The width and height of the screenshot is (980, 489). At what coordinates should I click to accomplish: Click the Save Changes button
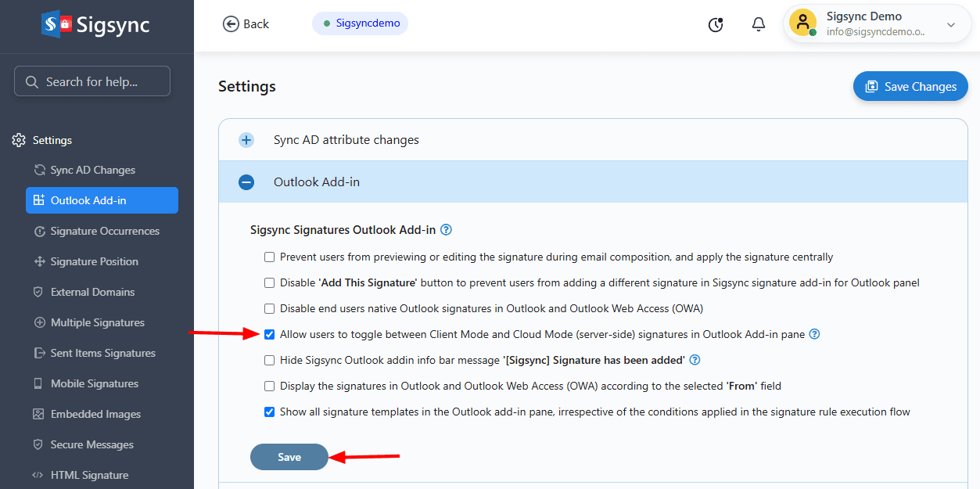point(910,86)
